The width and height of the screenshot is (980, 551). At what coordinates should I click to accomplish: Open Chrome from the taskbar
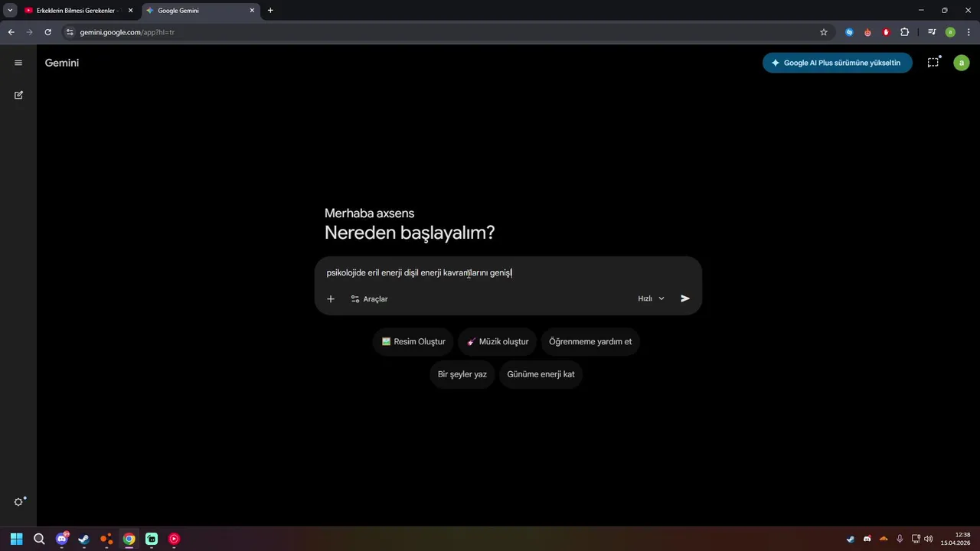(x=129, y=539)
